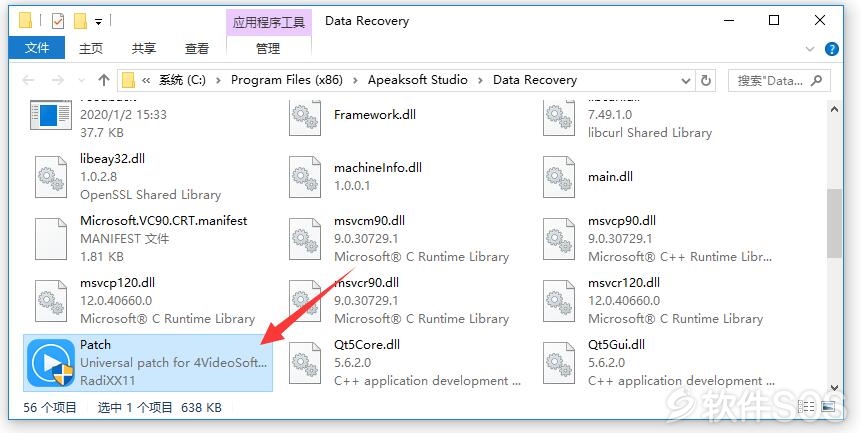Switch to details view layout icon
Image resolution: width=861 pixels, height=433 pixels.
(806, 407)
